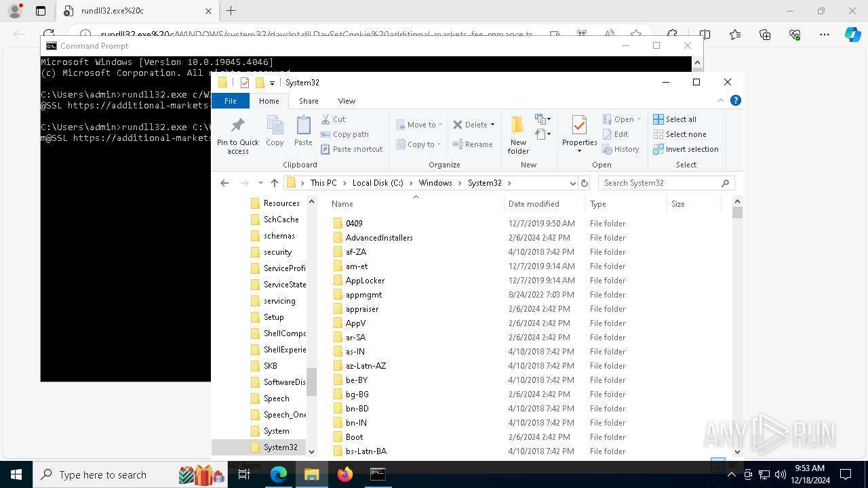868x488 pixels.
Task: Click the Properties icon in title bar
Action: click(x=245, y=83)
